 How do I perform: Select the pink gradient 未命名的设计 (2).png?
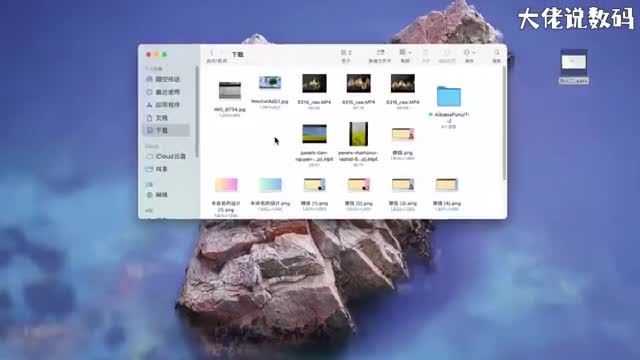pyautogui.click(x=226, y=185)
